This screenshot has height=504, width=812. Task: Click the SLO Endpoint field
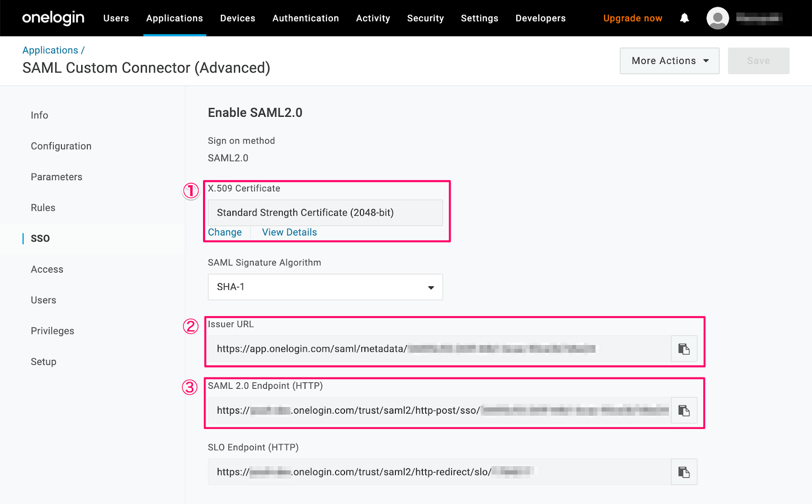(x=439, y=472)
